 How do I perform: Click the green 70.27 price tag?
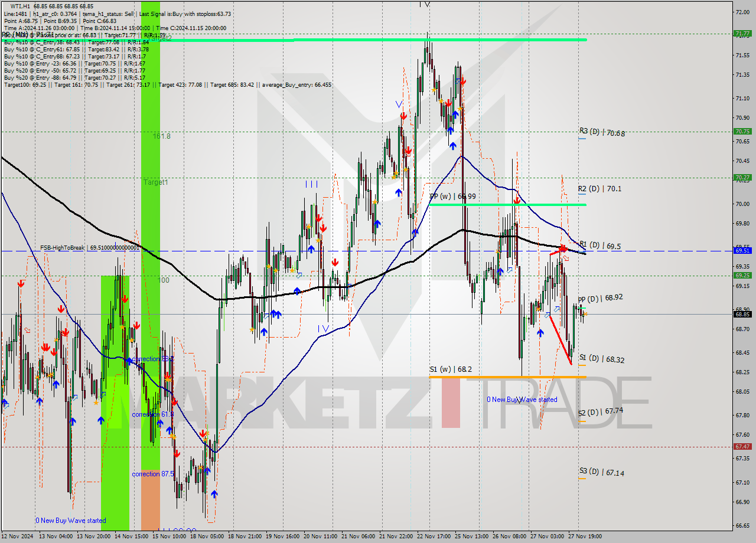tap(742, 177)
